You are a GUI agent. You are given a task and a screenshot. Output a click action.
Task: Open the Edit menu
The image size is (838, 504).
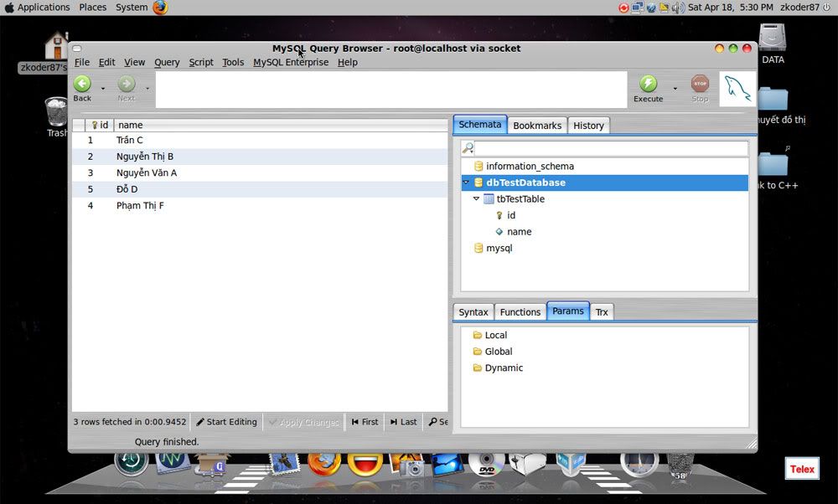(107, 62)
